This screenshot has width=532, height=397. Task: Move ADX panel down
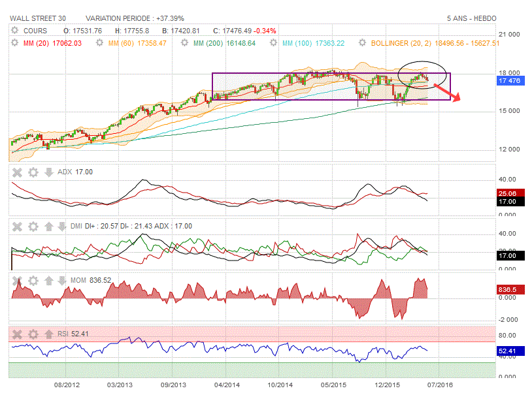[x=48, y=172]
